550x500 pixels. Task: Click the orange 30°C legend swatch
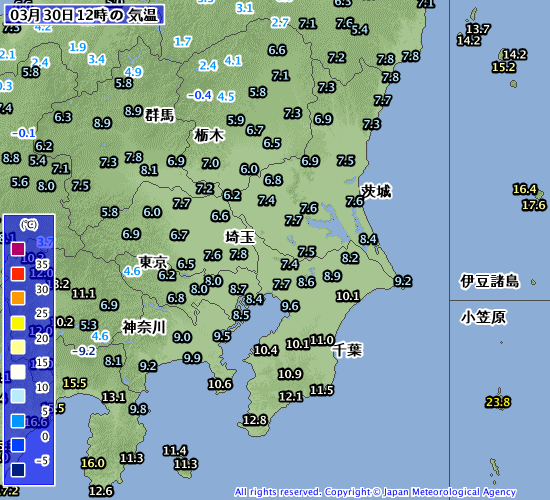[18, 298]
